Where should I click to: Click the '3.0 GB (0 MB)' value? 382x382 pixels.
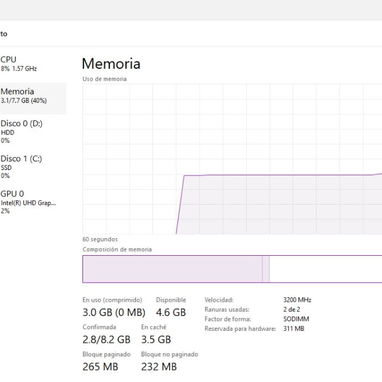tap(114, 312)
